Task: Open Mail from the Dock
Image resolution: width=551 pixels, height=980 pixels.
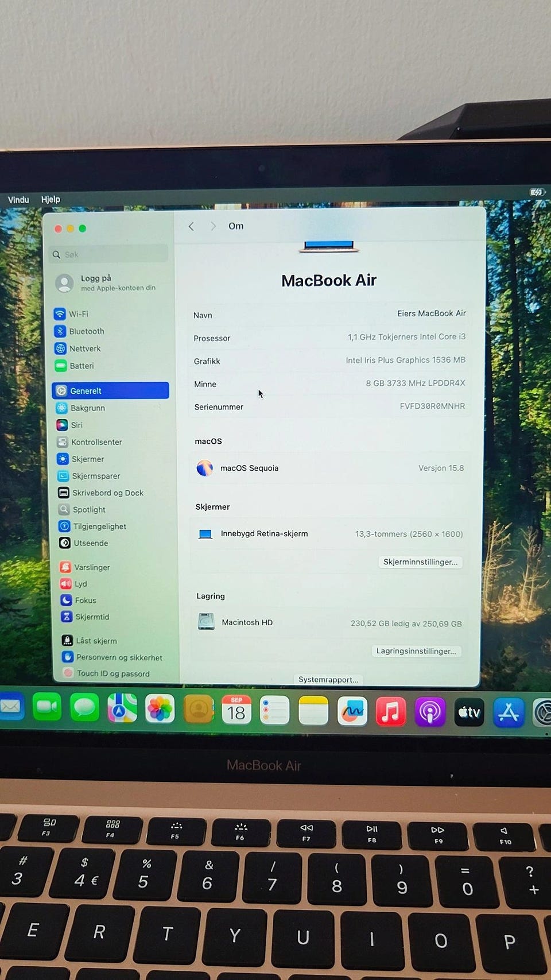Action: [10, 706]
